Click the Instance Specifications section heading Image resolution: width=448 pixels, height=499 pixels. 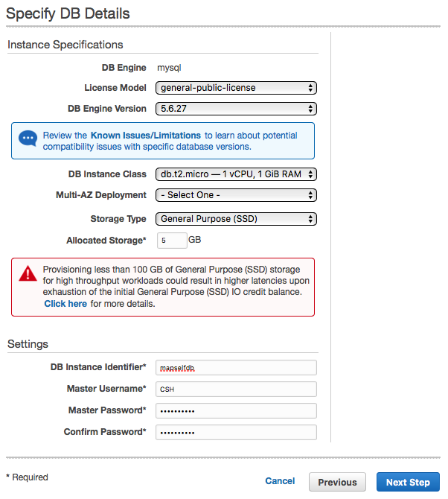pyautogui.click(x=65, y=45)
